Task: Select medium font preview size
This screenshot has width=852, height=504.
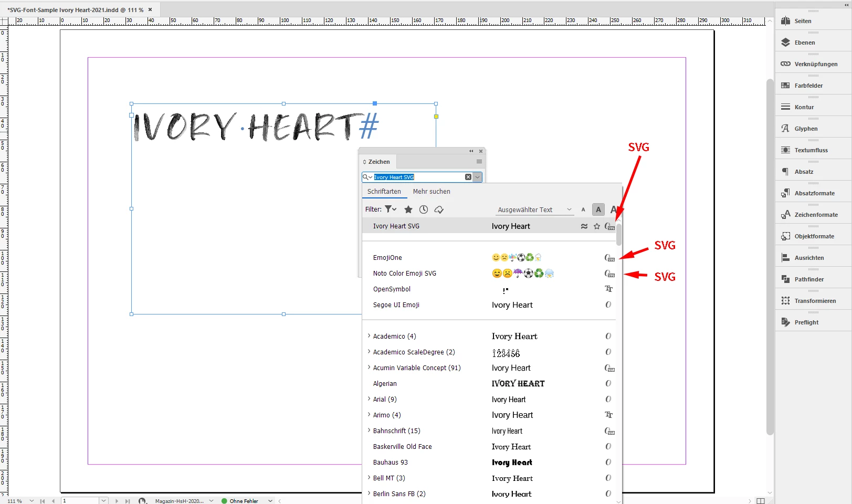Action: coord(598,209)
